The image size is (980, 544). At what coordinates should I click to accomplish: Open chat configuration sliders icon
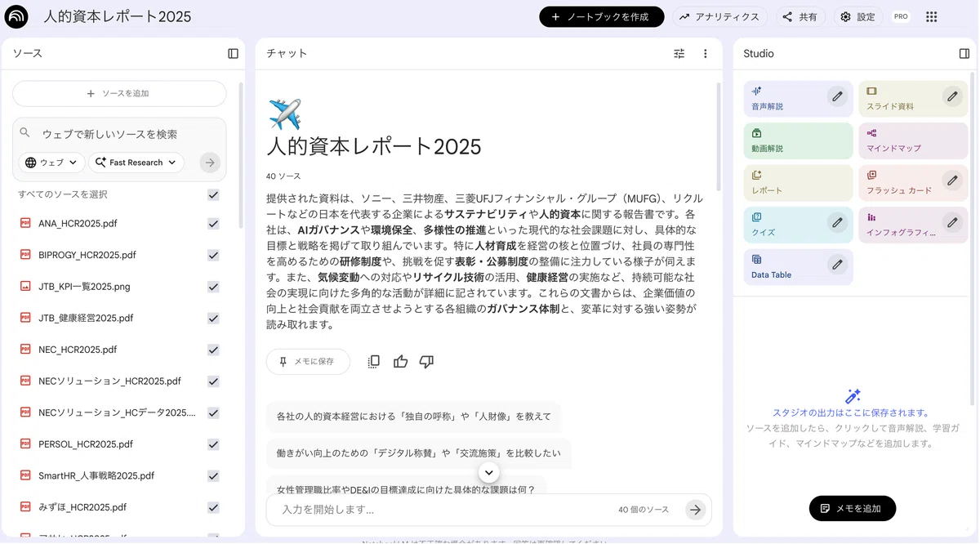click(679, 54)
